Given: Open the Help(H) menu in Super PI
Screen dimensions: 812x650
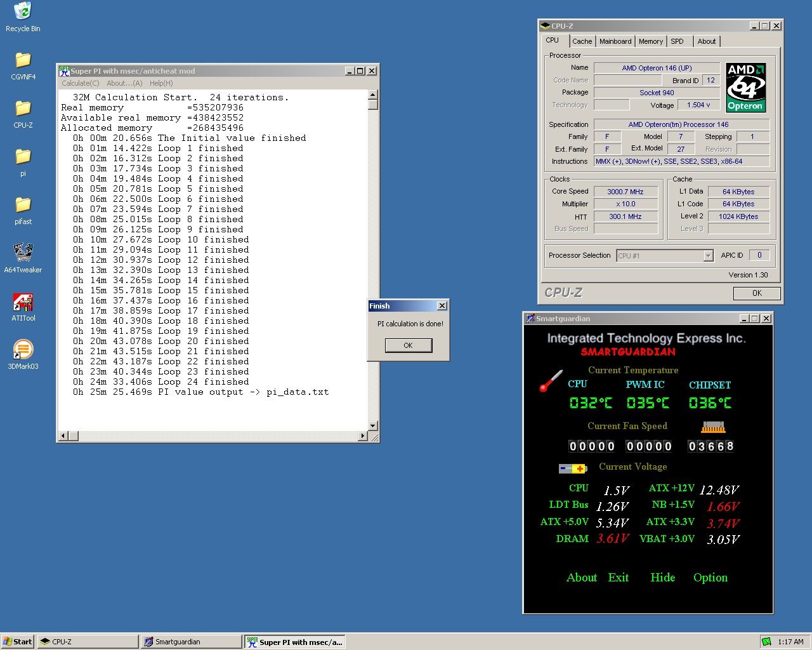Looking at the screenshot, I should pyautogui.click(x=161, y=83).
